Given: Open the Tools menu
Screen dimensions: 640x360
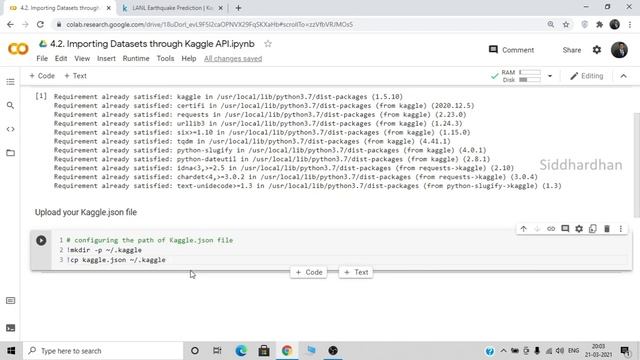Looking at the screenshot, I should click(x=165, y=58).
